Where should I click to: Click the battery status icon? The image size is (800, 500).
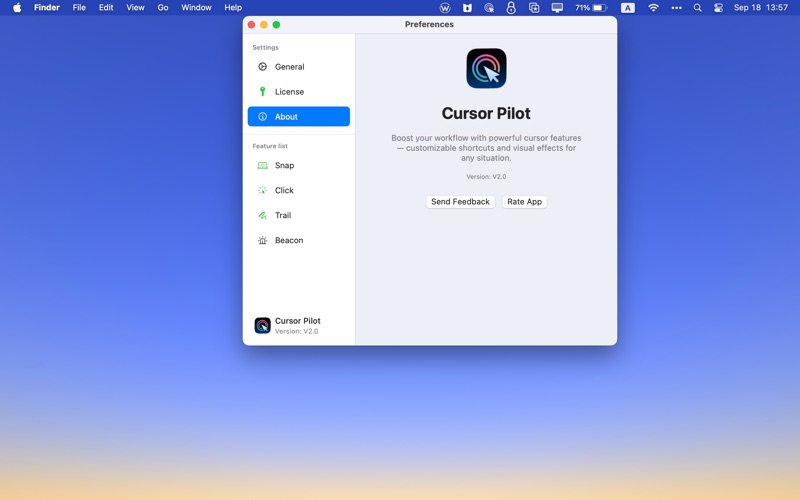tap(591, 8)
